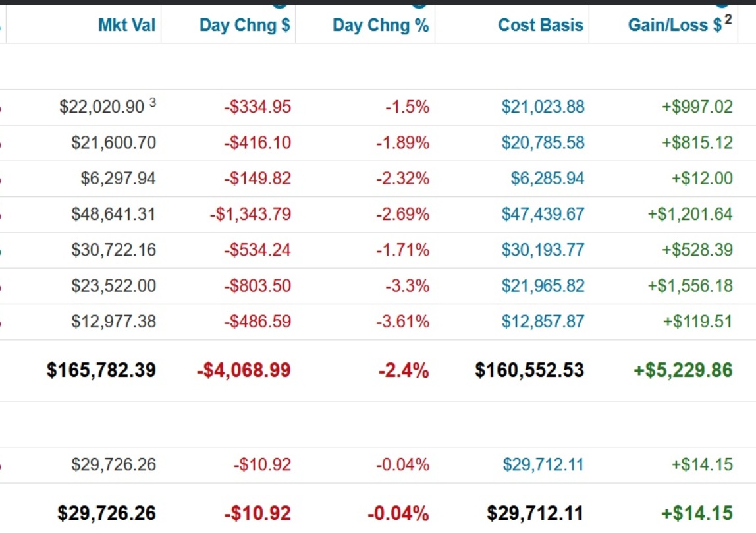Sort by the Day Chng % column
Viewport: 756px width, 533px height.
(380, 25)
